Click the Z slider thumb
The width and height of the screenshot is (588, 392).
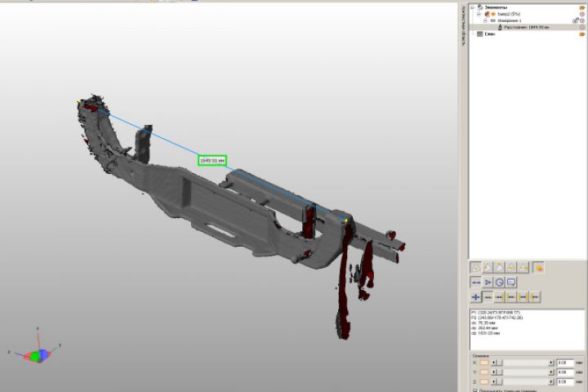tap(500, 381)
